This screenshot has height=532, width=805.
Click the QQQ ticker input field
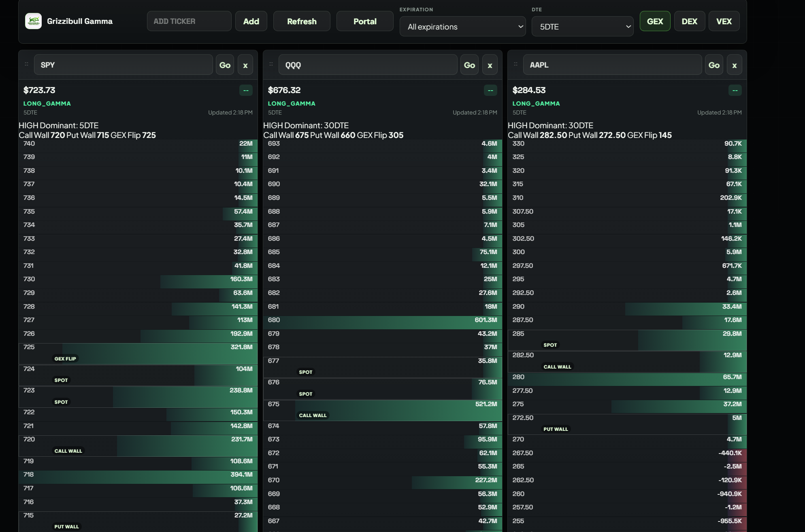click(368, 65)
